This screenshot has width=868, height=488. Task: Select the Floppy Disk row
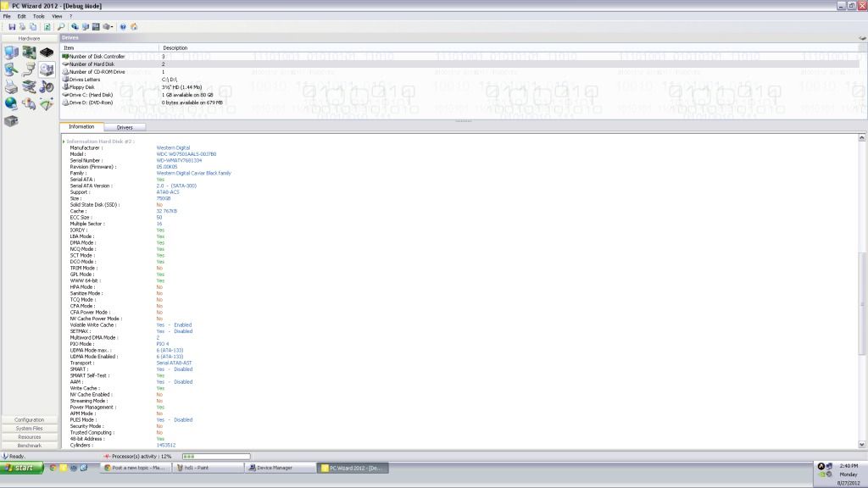pos(460,87)
